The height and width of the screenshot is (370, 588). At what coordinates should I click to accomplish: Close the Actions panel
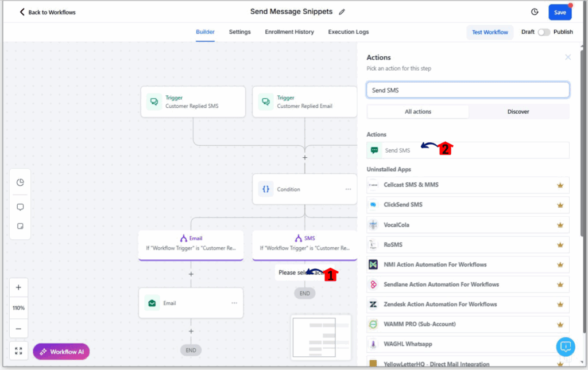click(x=568, y=57)
